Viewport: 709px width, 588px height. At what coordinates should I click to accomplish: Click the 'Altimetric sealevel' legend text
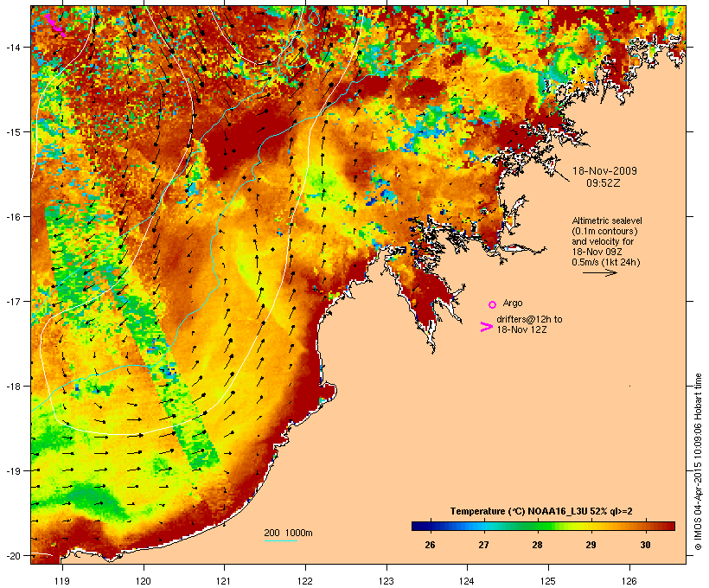(x=607, y=220)
